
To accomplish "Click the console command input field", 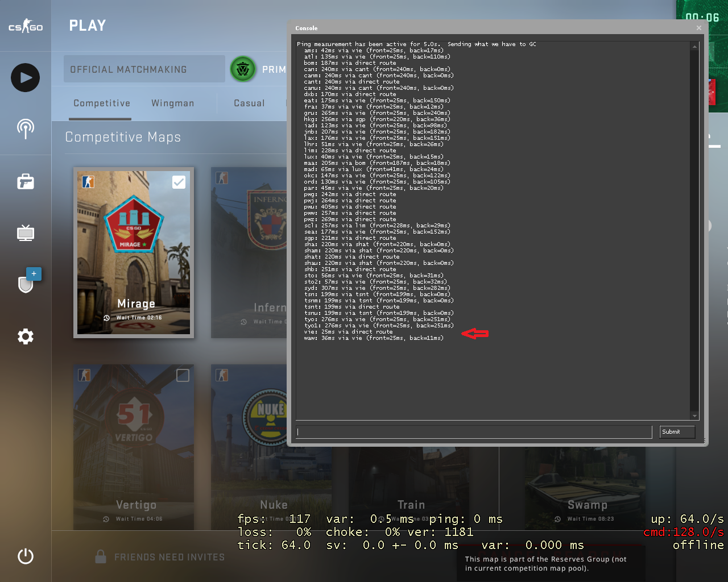I will pos(474,432).
